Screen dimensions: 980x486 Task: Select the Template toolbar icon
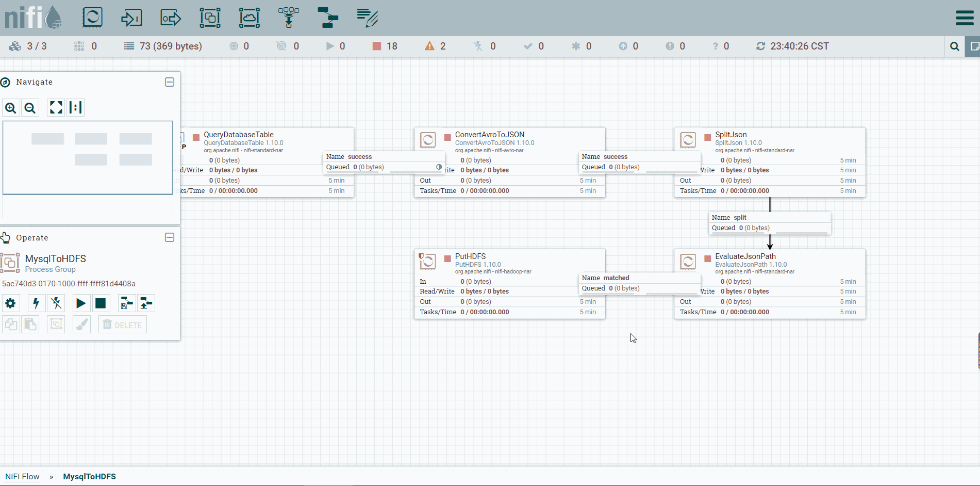pyautogui.click(x=328, y=18)
